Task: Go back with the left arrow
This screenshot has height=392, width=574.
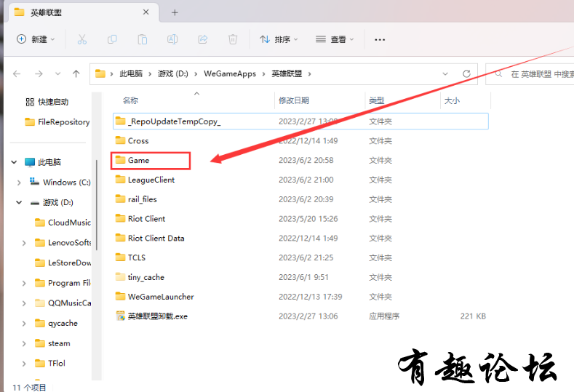Action: [x=17, y=74]
